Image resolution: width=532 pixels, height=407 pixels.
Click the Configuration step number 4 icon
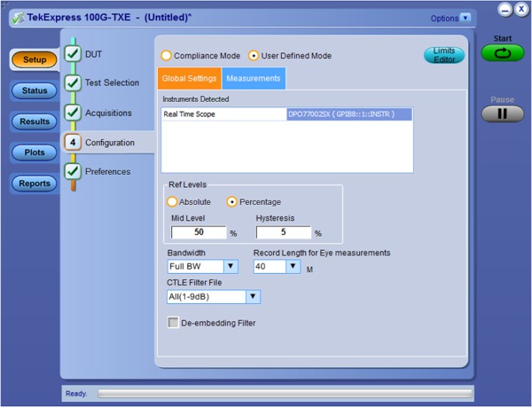[74, 143]
